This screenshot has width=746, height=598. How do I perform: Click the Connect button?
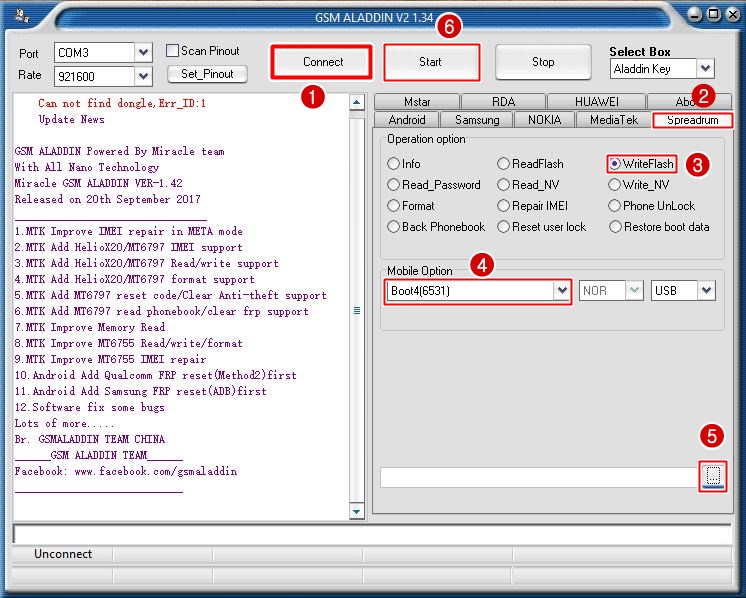point(323,62)
